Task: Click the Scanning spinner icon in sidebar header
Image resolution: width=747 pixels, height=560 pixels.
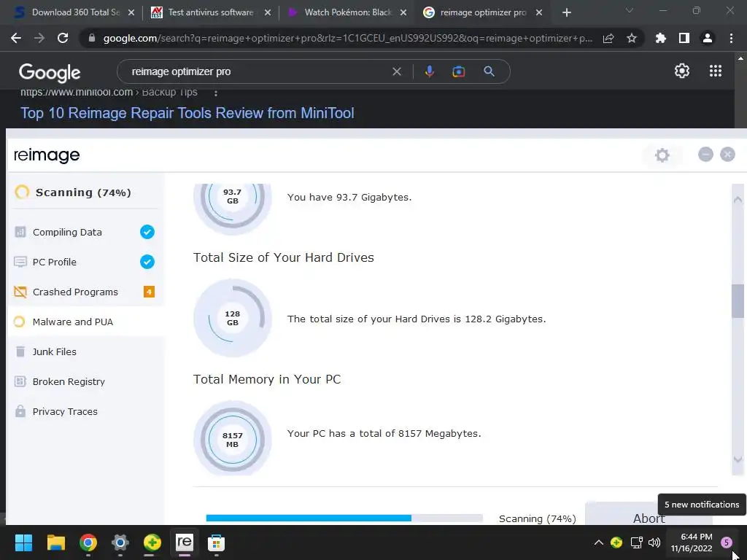Action: (x=22, y=192)
